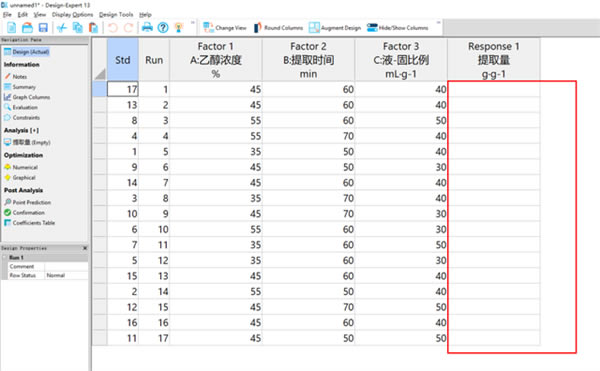Image resolution: width=600 pixels, height=371 pixels.
Task: Click the Response 1 cell for run 1
Action: coord(494,89)
